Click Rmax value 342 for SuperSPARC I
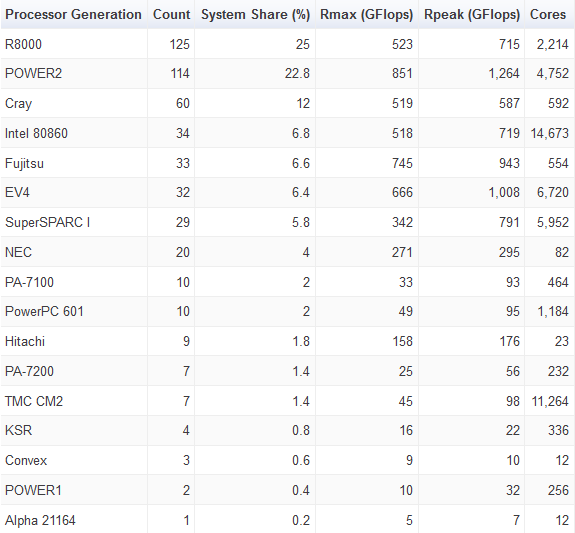The width and height of the screenshot is (575, 533). click(402, 222)
